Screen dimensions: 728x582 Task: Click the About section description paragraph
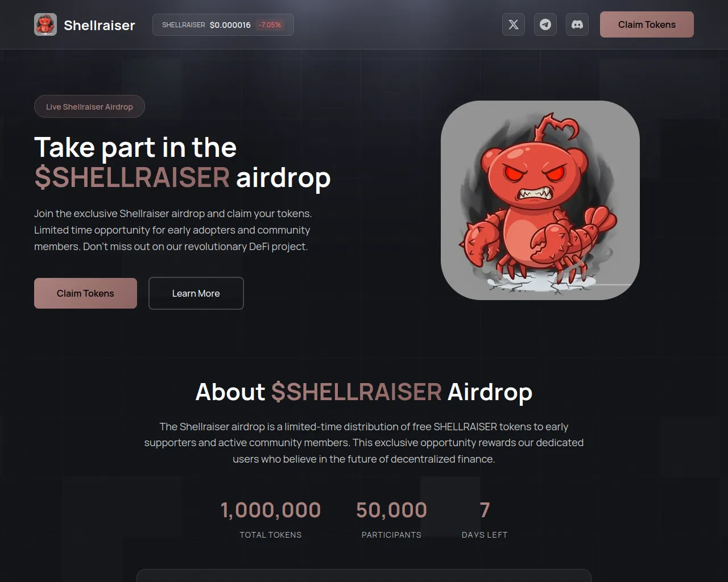coord(364,443)
